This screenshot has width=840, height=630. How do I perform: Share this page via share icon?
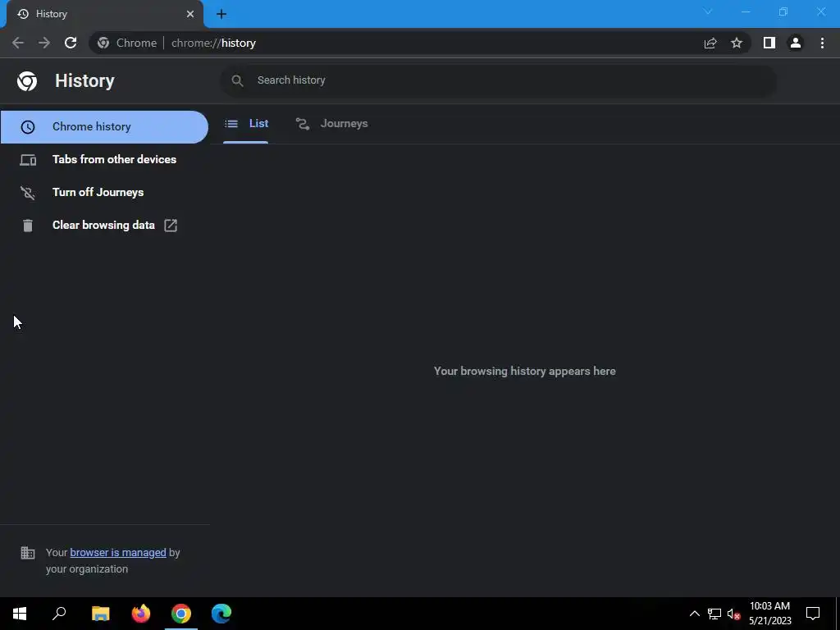click(x=710, y=43)
